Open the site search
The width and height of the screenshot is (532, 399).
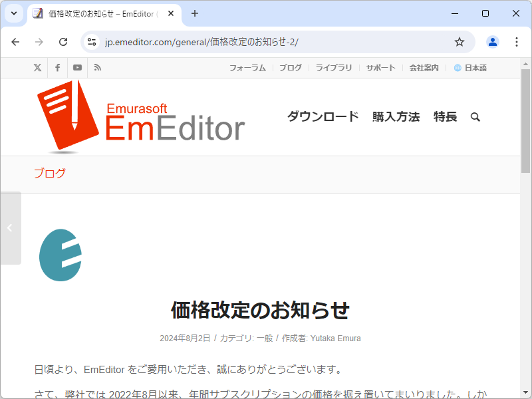(x=475, y=116)
